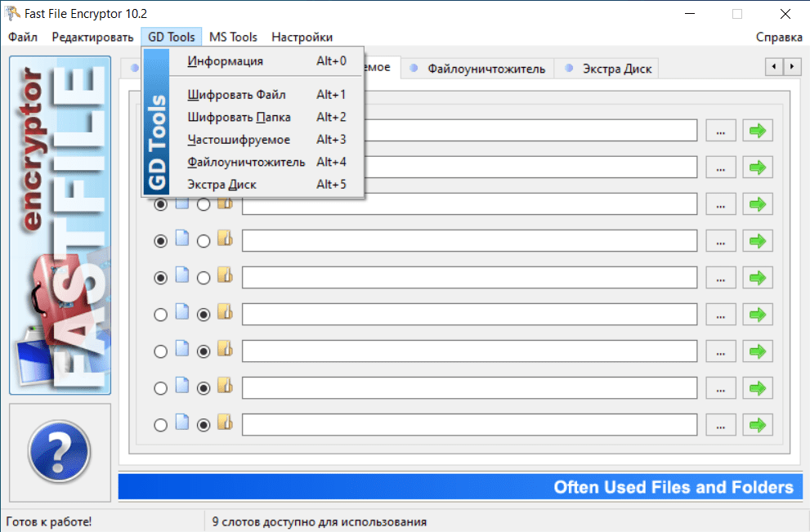Image resolution: width=810 pixels, height=532 pixels.
Task: Switch to the Файлоуничтожитель tab
Action: [477, 69]
